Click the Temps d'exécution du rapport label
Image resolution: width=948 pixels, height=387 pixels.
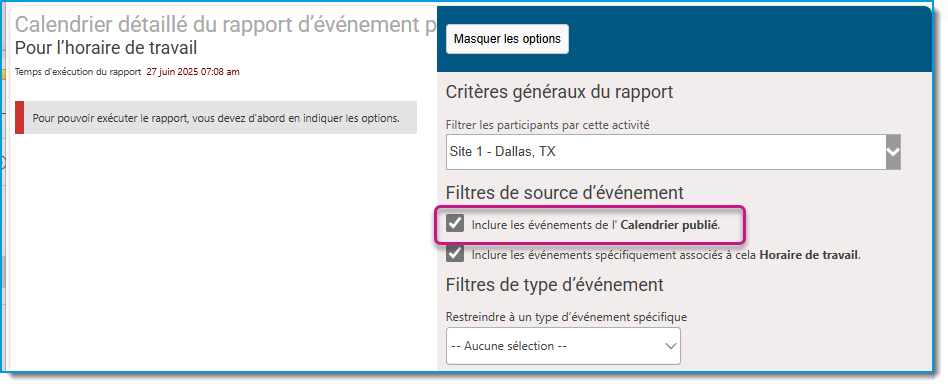coord(78,72)
